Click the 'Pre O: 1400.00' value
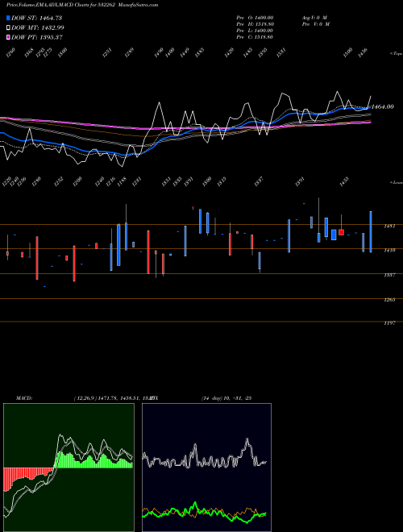 pos(255,18)
